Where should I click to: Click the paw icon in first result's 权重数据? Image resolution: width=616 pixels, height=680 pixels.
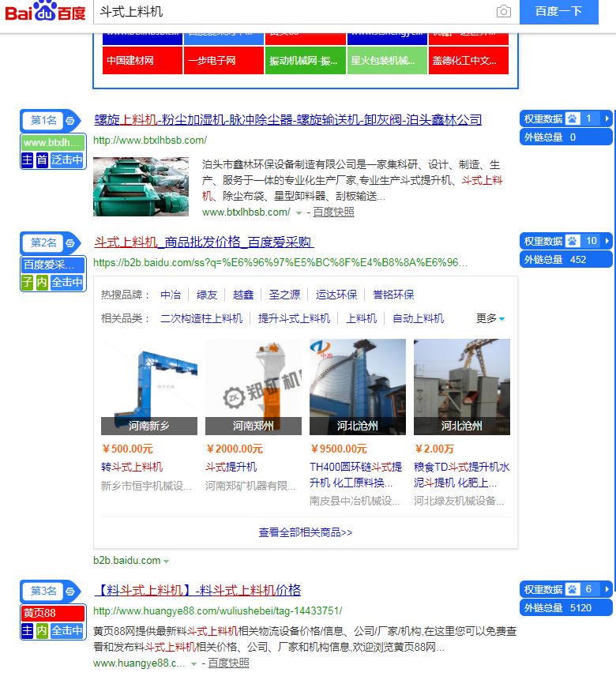[x=573, y=118]
